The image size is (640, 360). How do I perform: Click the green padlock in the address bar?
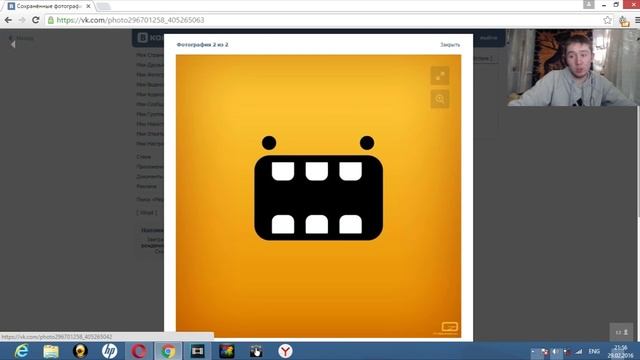tap(51, 20)
